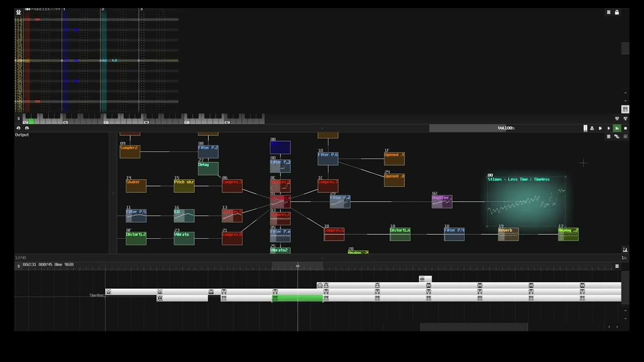The width and height of the screenshot is (644, 362).
Task: Click the module zoom icon bottom-right
Action: click(625, 250)
